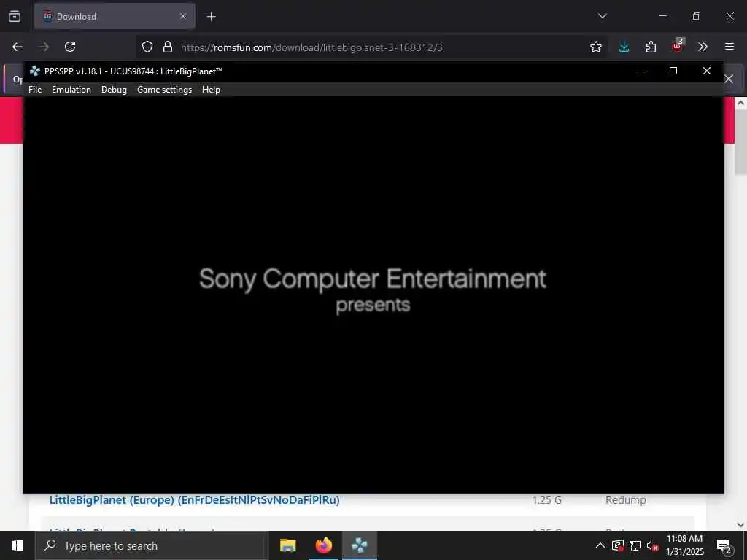Open the Windows notification center

pyautogui.click(x=724, y=546)
